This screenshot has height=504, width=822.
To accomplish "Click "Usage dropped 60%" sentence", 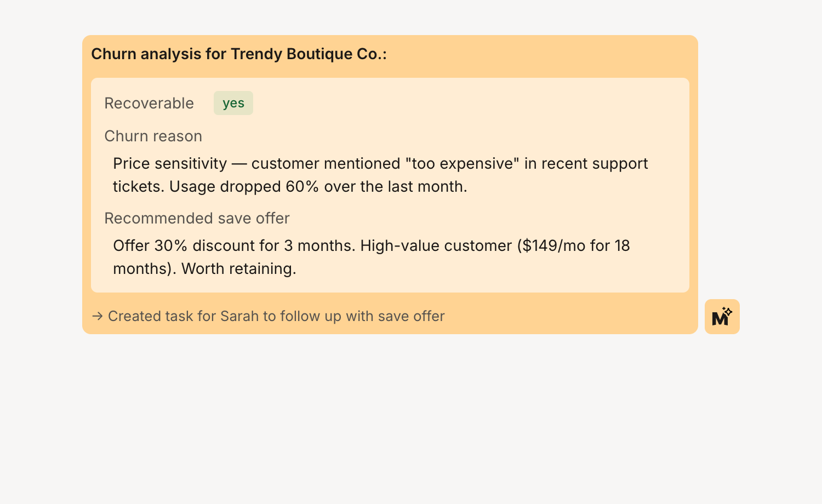I will click(244, 186).
